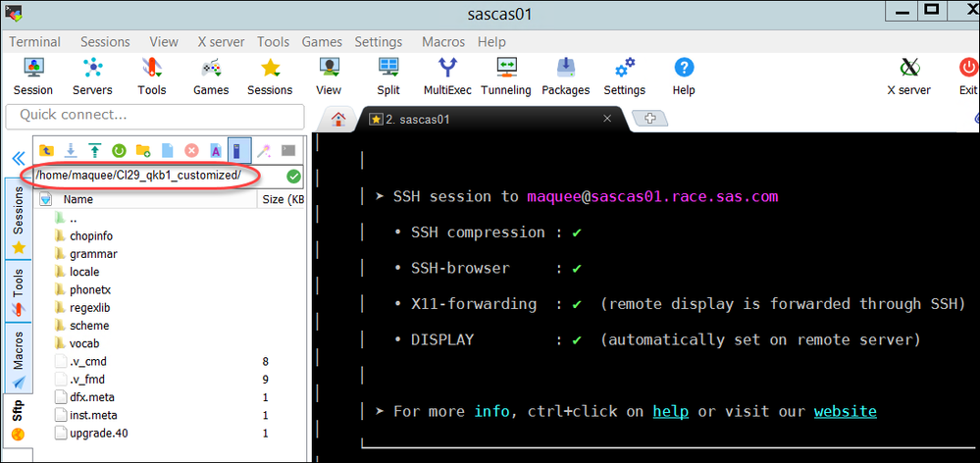Click the red delete icon
This screenshot has width=980, height=463.
click(x=192, y=151)
